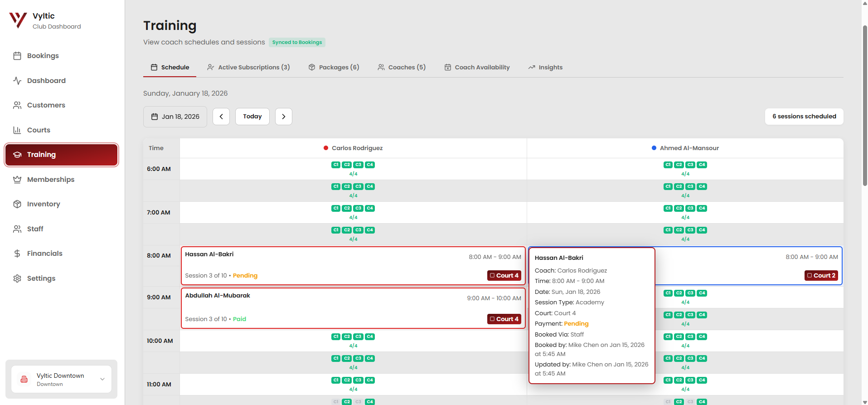This screenshot has height=405, width=868.
Task: Open the Insights tab
Action: (x=545, y=68)
